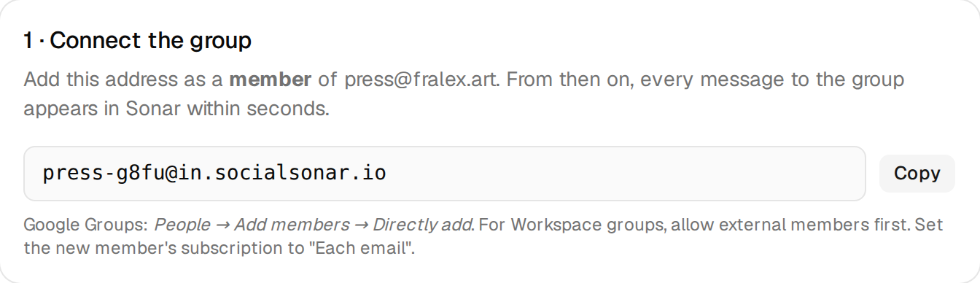Click the italic "People" step in hint
980x283 pixels.
[x=182, y=225]
